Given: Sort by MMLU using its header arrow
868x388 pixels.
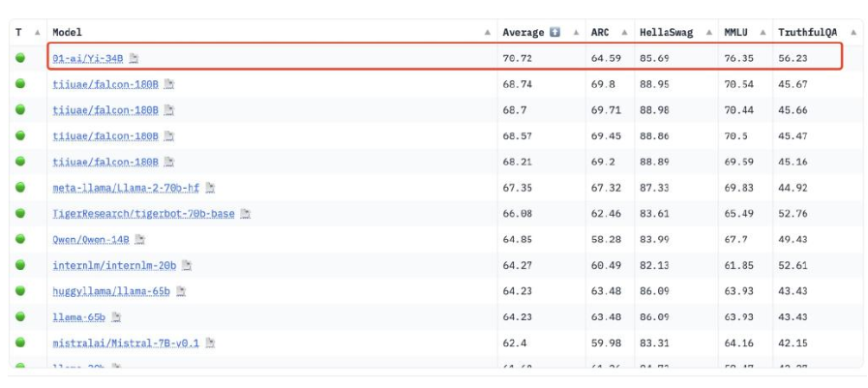Looking at the screenshot, I should 762,33.
